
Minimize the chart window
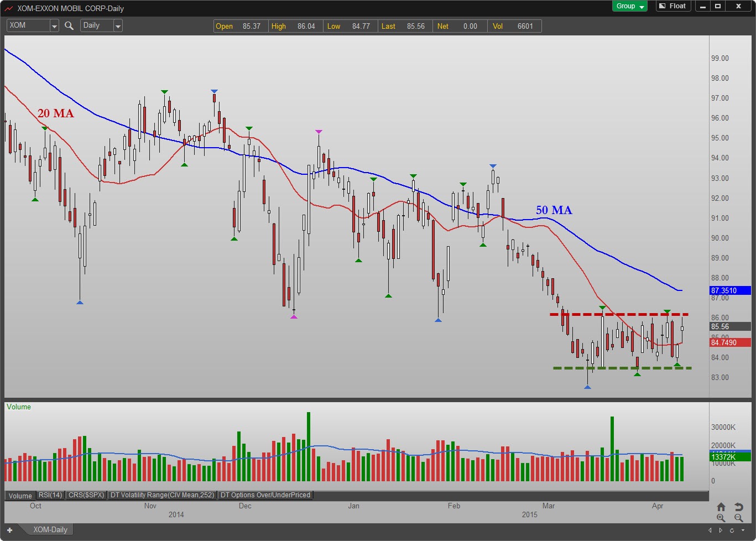(703, 6)
